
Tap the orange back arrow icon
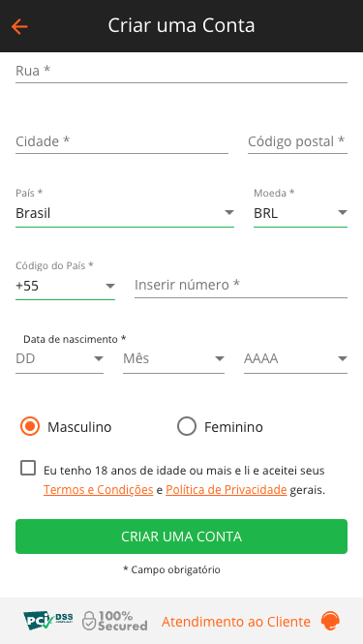tap(19, 26)
